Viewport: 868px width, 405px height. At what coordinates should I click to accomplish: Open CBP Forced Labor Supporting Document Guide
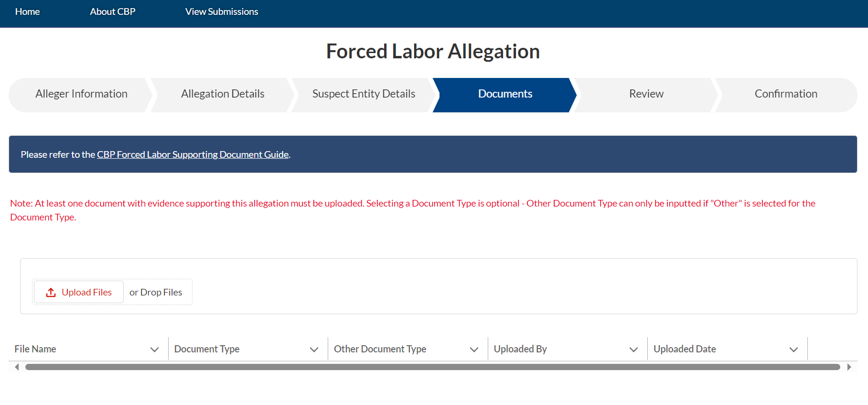(x=193, y=154)
